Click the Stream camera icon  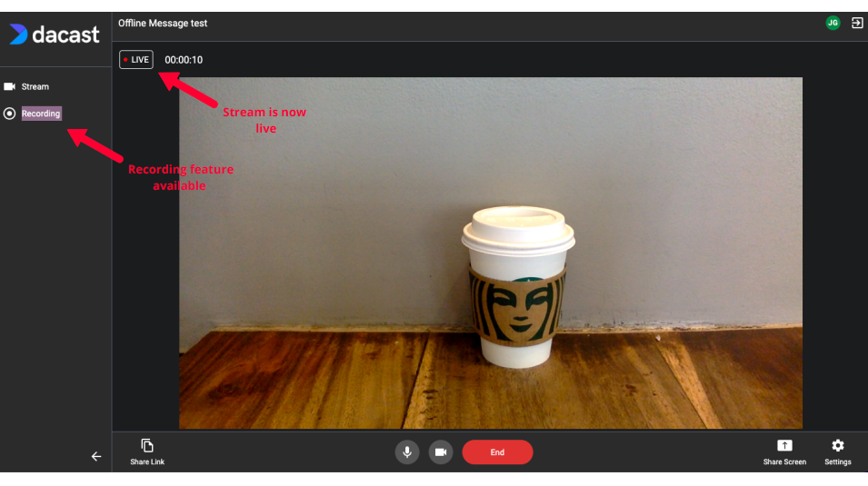[9, 87]
